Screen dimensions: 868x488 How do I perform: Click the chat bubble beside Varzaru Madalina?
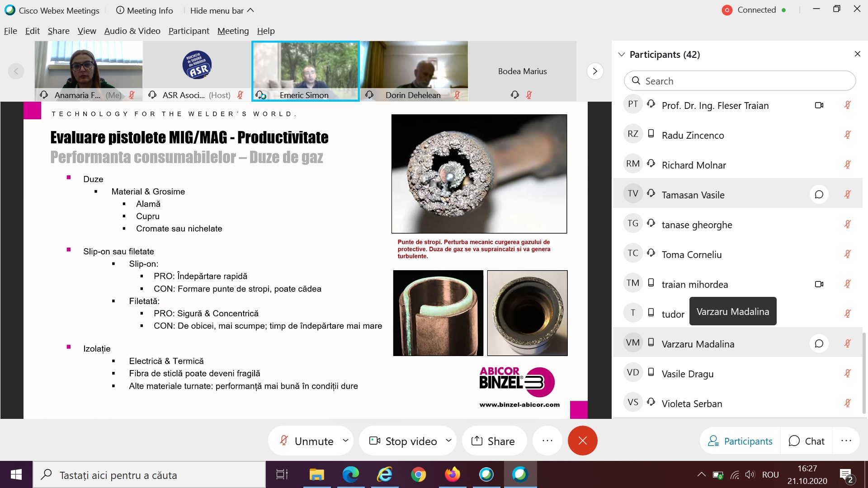pyautogui.click(x=819, y=343)
